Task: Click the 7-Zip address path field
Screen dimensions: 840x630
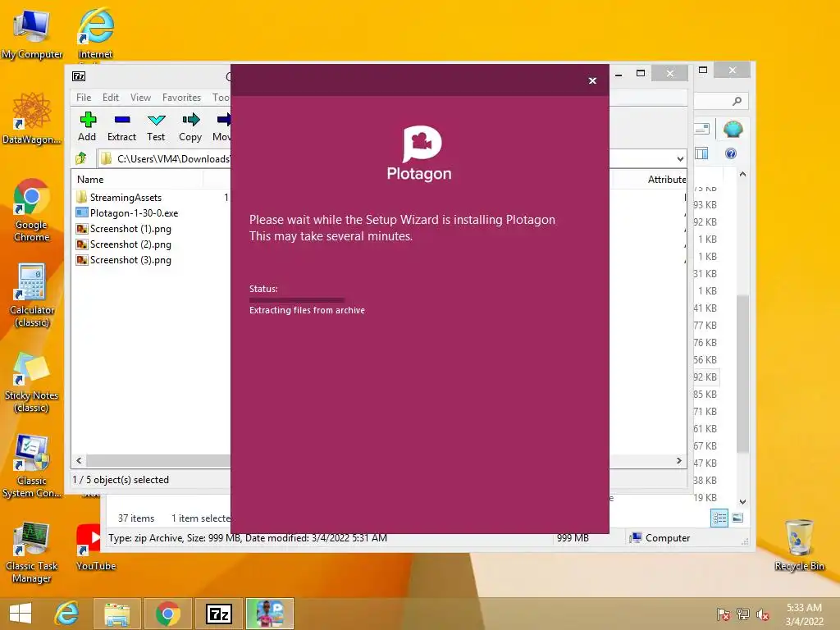Action: (x=166, y=158)
